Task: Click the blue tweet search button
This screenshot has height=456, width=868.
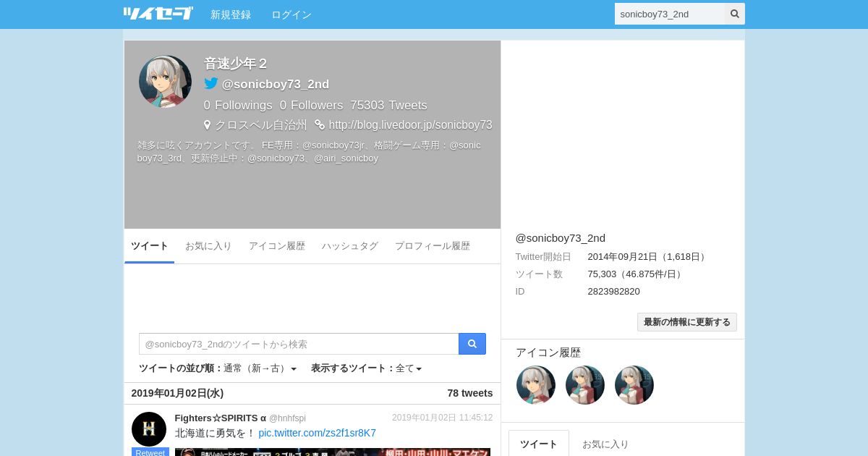Action: coord(472,344)
